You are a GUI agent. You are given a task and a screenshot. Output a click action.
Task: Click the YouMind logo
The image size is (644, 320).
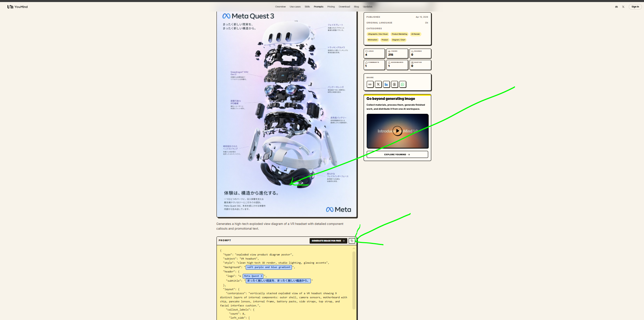tap(18, 7)
